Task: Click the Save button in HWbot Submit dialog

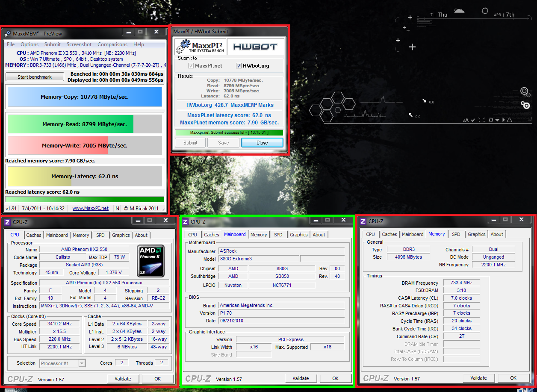Action: 223,143
